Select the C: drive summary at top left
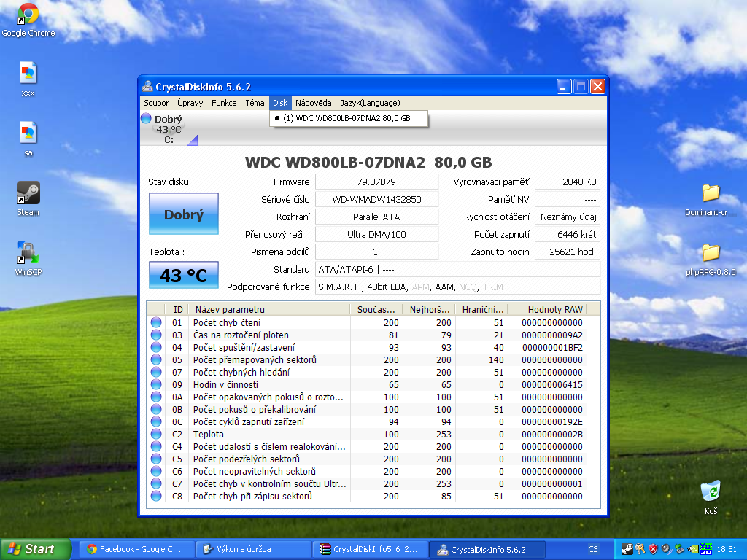 169,129
